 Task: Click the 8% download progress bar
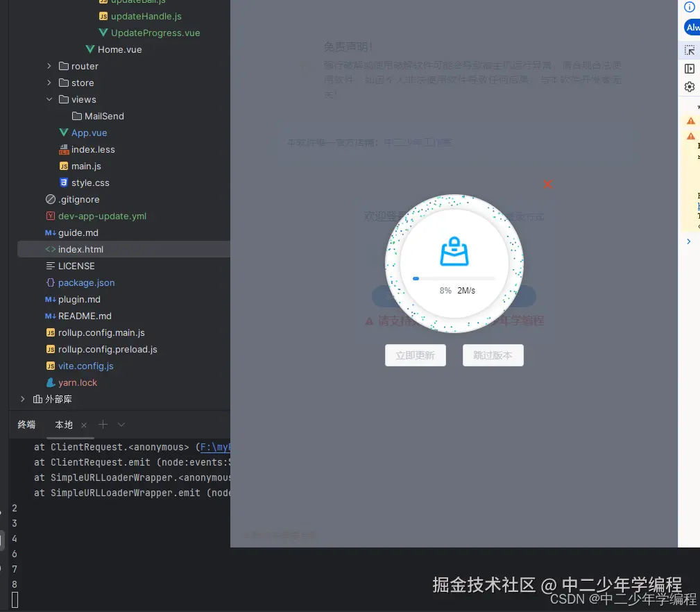pos(453,278)
